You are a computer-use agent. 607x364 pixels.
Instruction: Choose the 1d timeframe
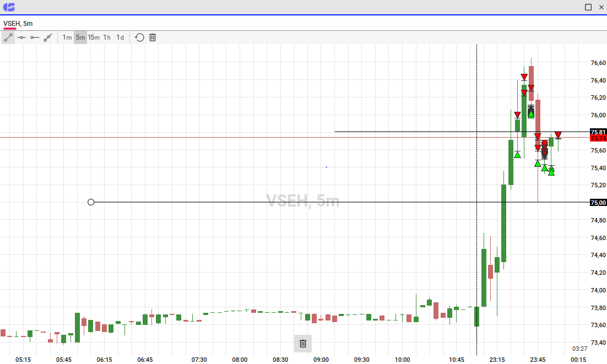[x=120, y=37]
